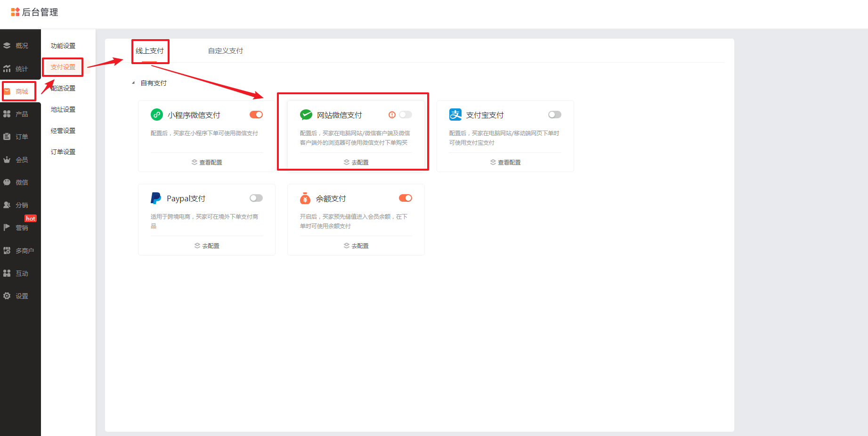Click the 小程序微信支付 green mini-program icon
This screenshot has height=436, width=868.
[157, 115]
